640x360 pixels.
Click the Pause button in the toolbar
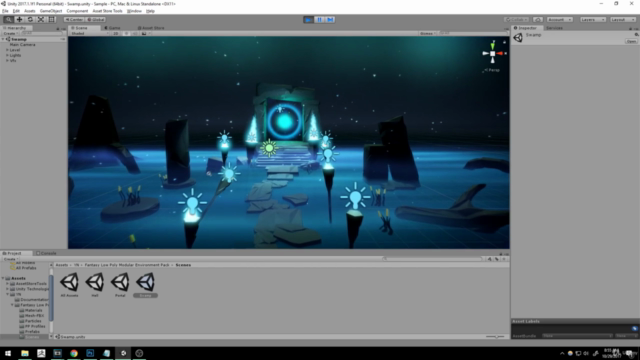[319, 19]
